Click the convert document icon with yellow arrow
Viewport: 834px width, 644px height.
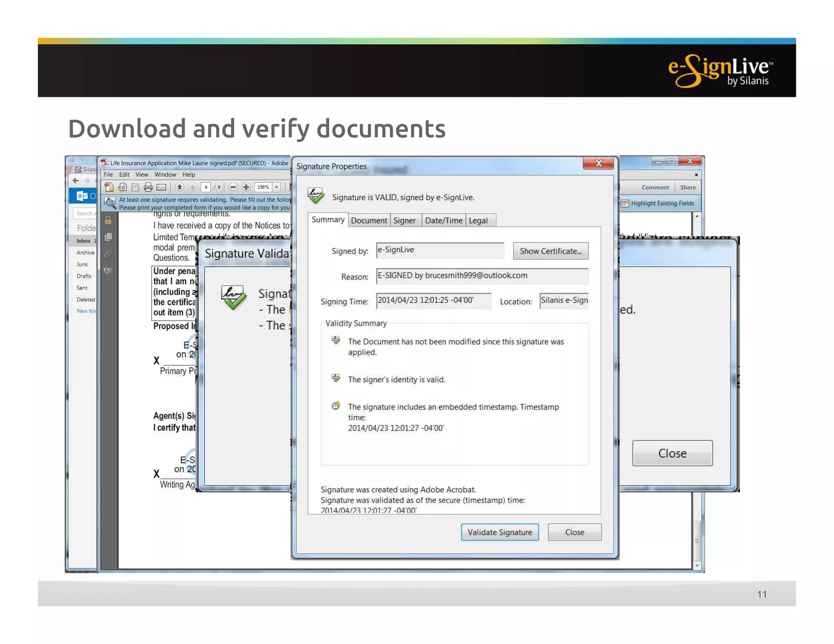tap(122, 187)
